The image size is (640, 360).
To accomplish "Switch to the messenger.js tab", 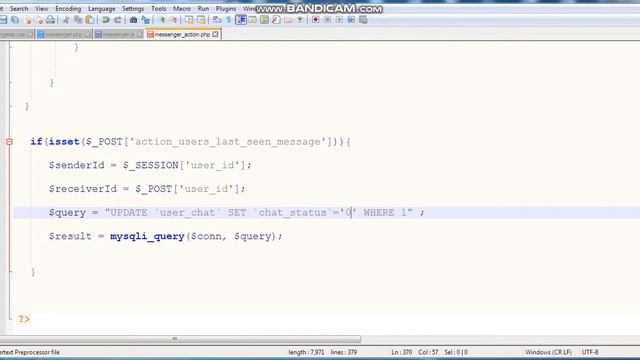I will (118, 35).
